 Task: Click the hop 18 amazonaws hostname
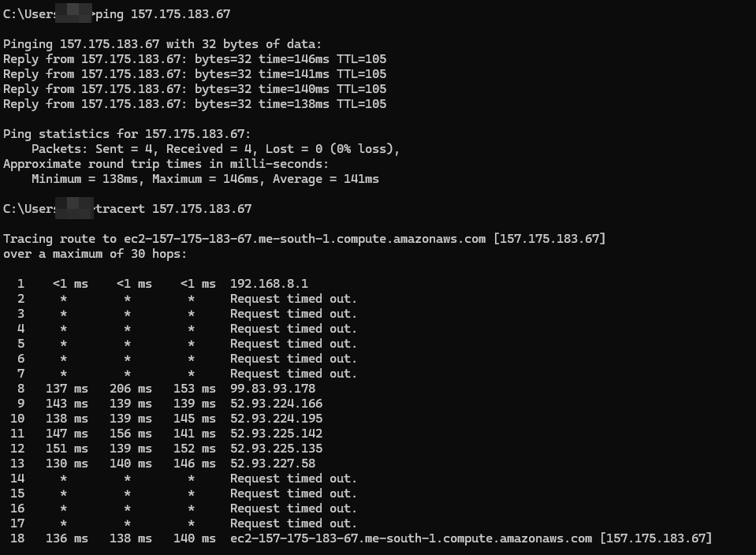411,538
